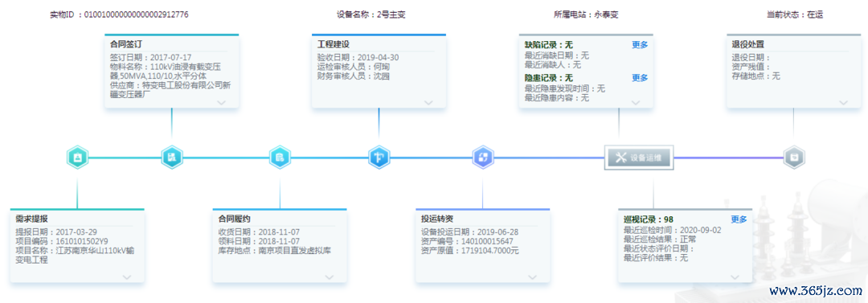
Task: Click the 需求提报 card title
Action: (x=32, y=219)
